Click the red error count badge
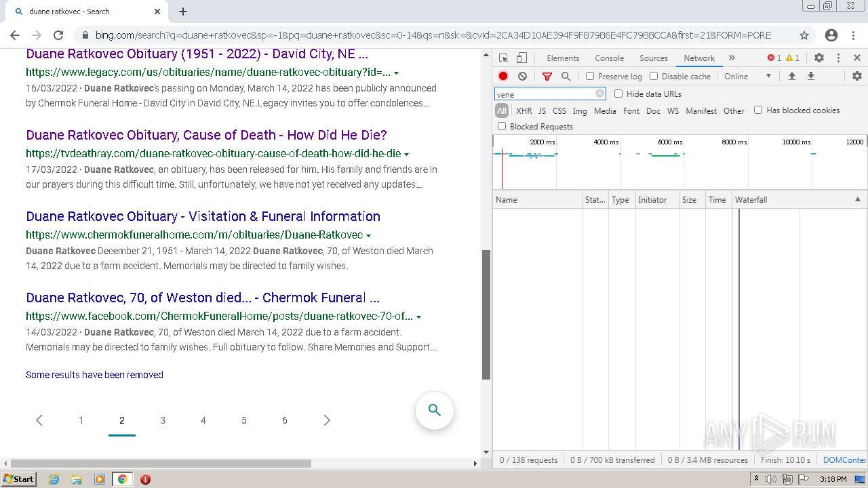Image resolution: width=868 pixels, height=488 pixels. coord(774,58)
